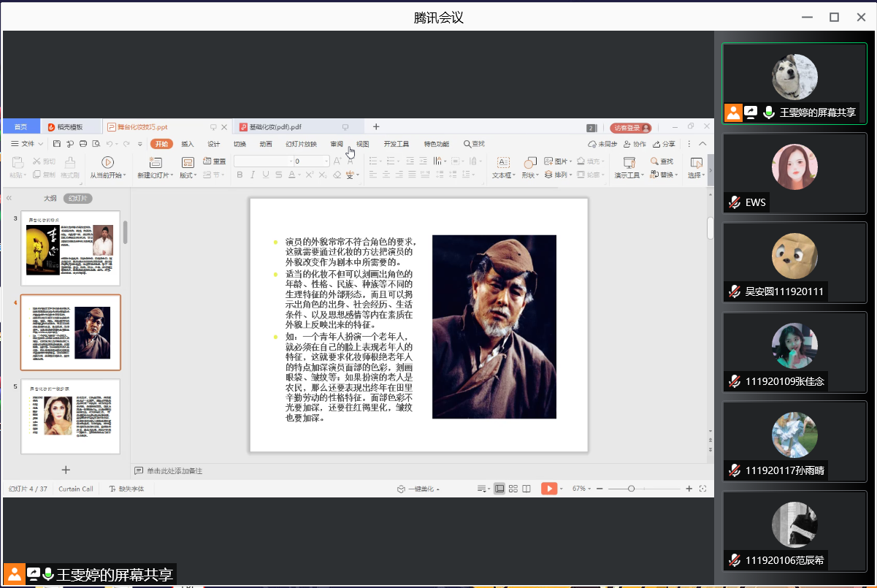Click the 分享 share button
The height and width of the screenshot is (588, 877).
tap(664, 144)
